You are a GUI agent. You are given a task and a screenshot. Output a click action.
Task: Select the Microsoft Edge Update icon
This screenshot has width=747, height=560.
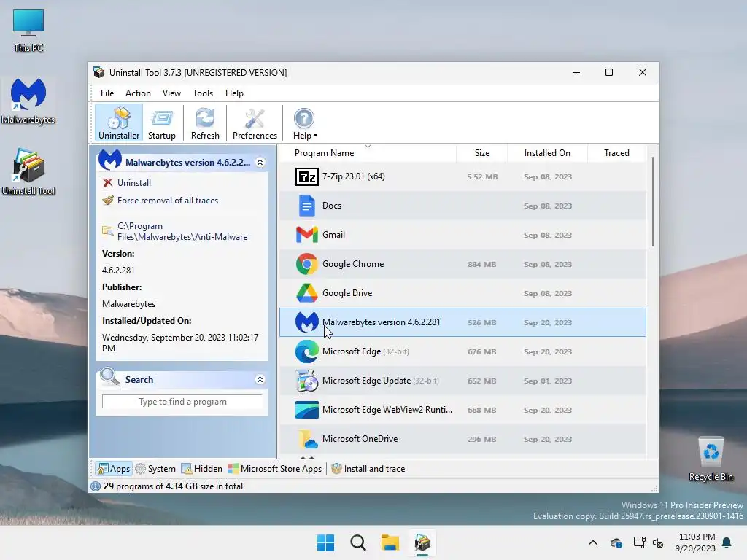(x=307, y=381)
